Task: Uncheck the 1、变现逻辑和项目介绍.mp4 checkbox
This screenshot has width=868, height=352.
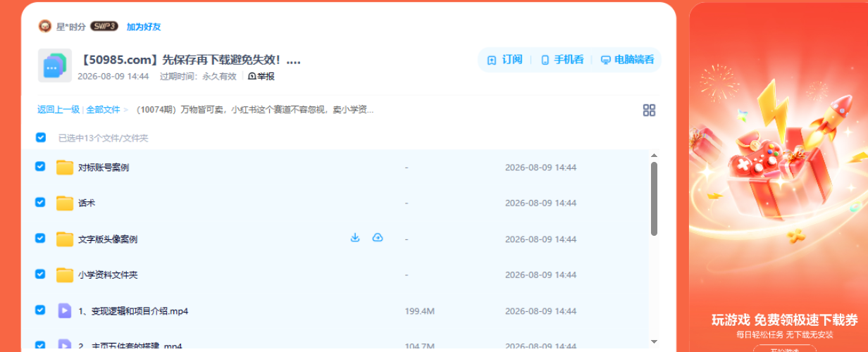Action: point(40,310)
